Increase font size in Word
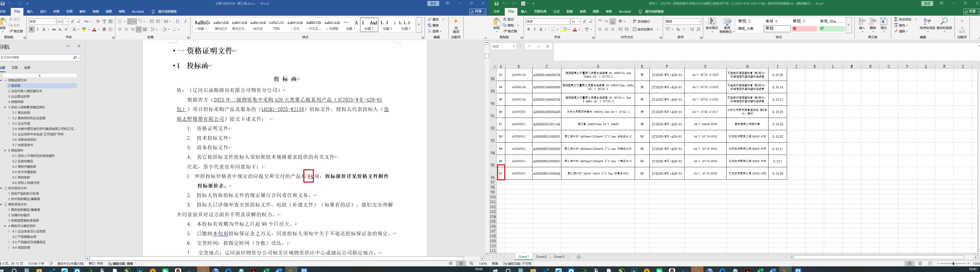This screenshot has height=272, width=980. pyautogui.click(x=73, y=21)
